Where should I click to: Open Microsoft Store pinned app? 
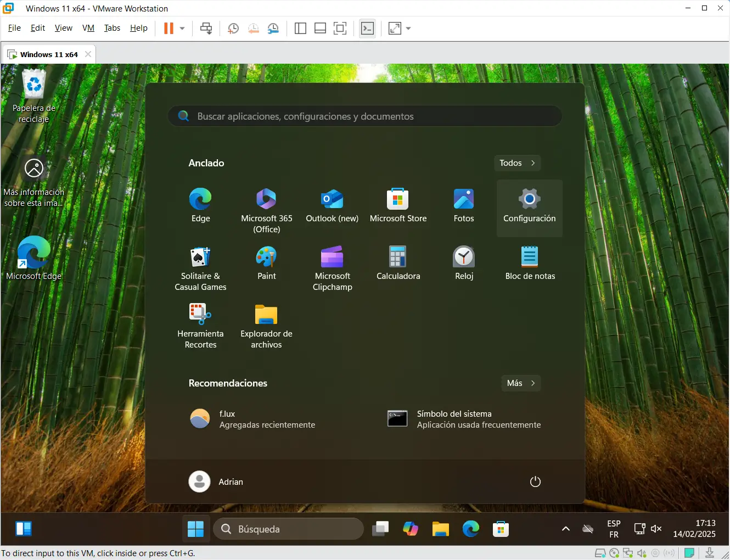pyautogui.click(x=398, y=206)
